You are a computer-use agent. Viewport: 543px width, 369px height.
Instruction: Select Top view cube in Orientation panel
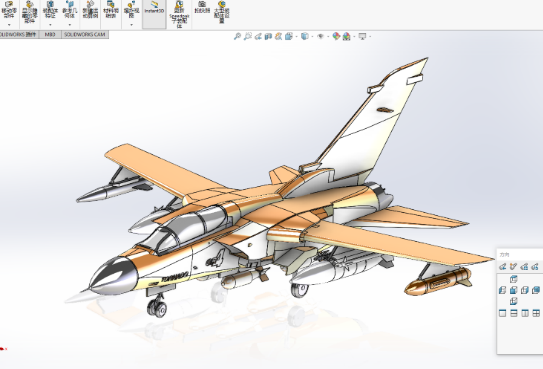tap(513, 279)
